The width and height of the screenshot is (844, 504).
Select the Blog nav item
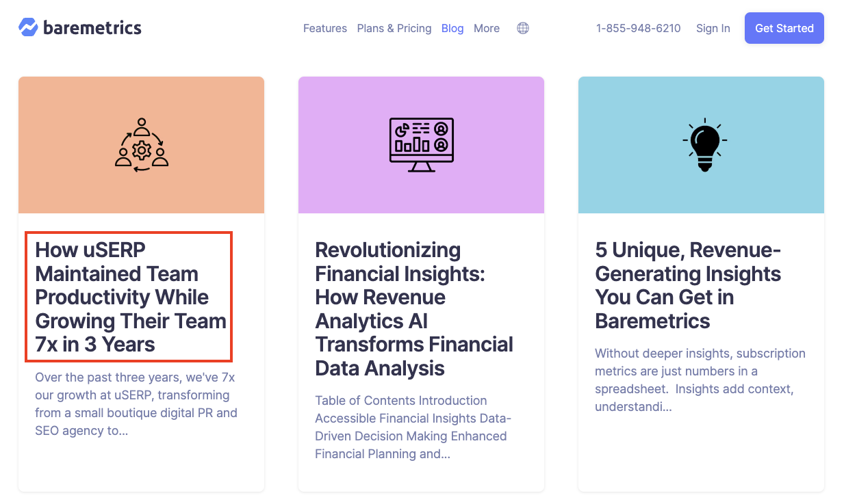point(452,28)
